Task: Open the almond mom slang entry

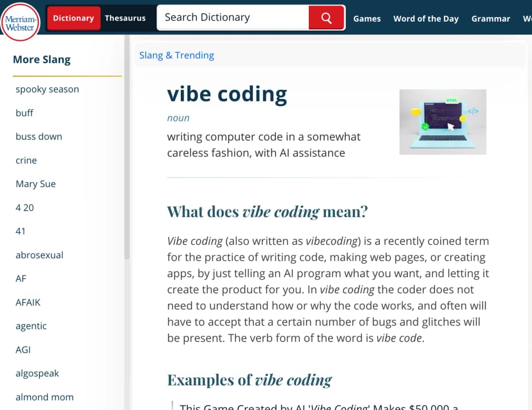Action: [44, 397]
